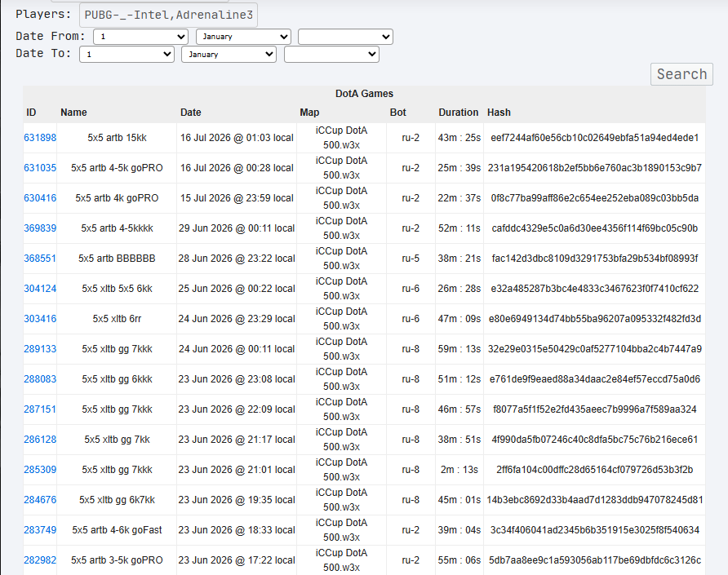Click hash starting with 2ff6fa104c00
Viewport: 728px width, 575px height.
click(x=595, y=470)
